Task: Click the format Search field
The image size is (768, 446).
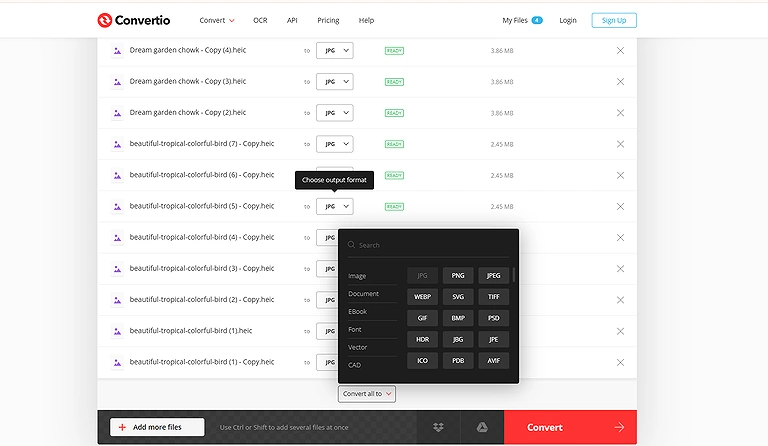Action: click(429, 245)
